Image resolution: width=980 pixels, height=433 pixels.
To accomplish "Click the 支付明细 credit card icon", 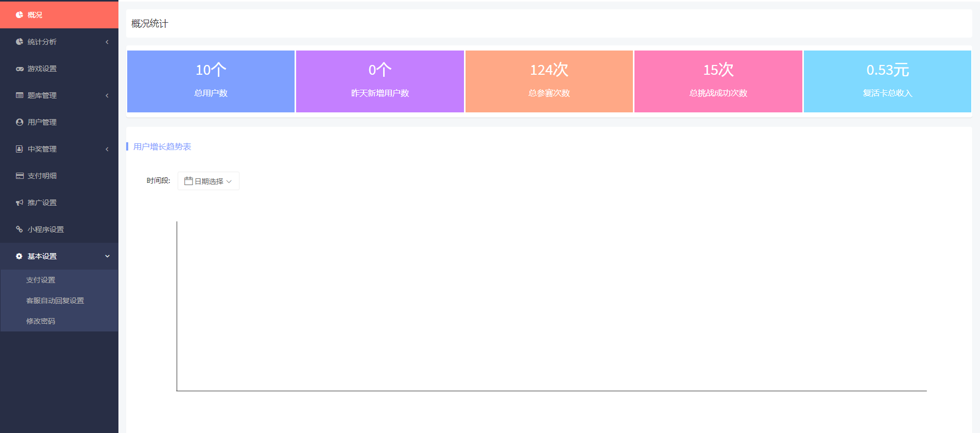I will [20, 176].
